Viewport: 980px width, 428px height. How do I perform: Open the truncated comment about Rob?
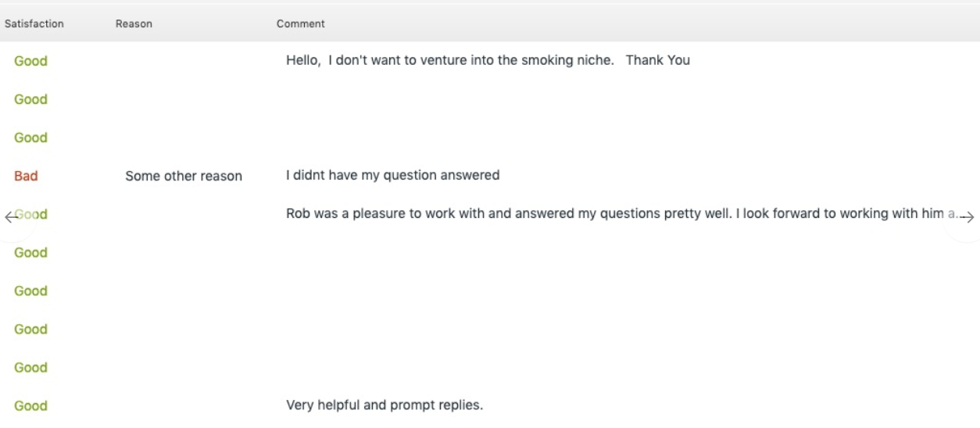click(622, 214)
